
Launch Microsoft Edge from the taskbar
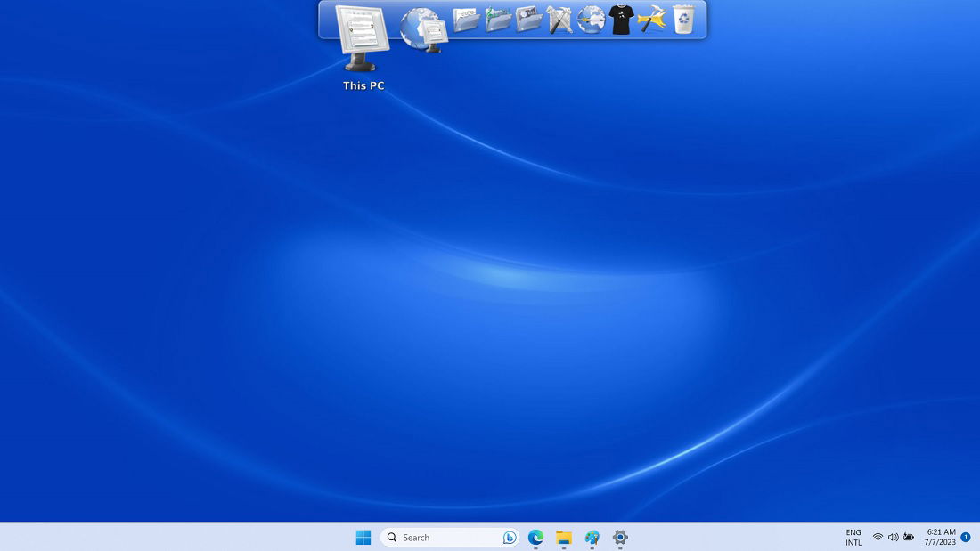[x=535, y=537]
